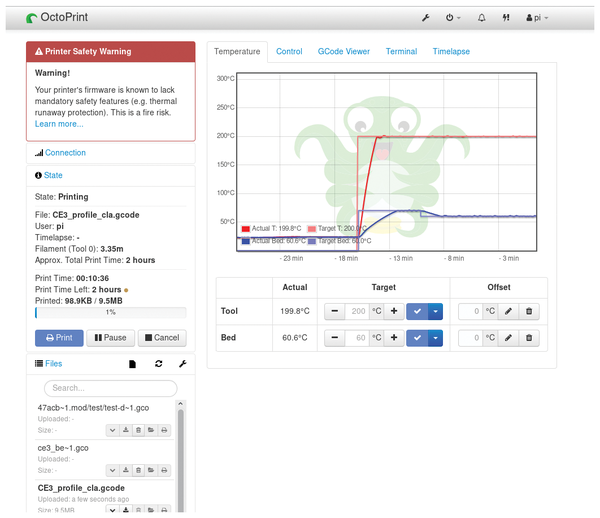
Task: Download the 47acb~1.mod test file
Action: click(x=126, y=430)
